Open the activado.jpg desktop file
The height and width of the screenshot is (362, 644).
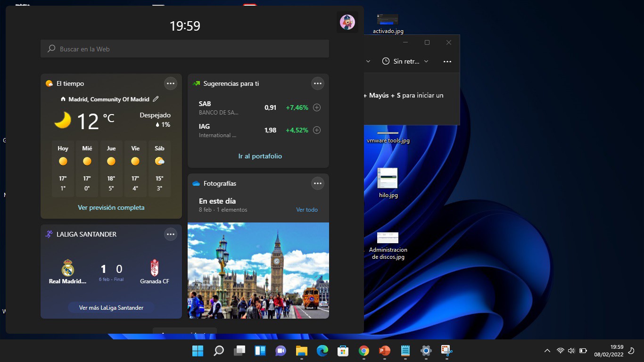388,22
